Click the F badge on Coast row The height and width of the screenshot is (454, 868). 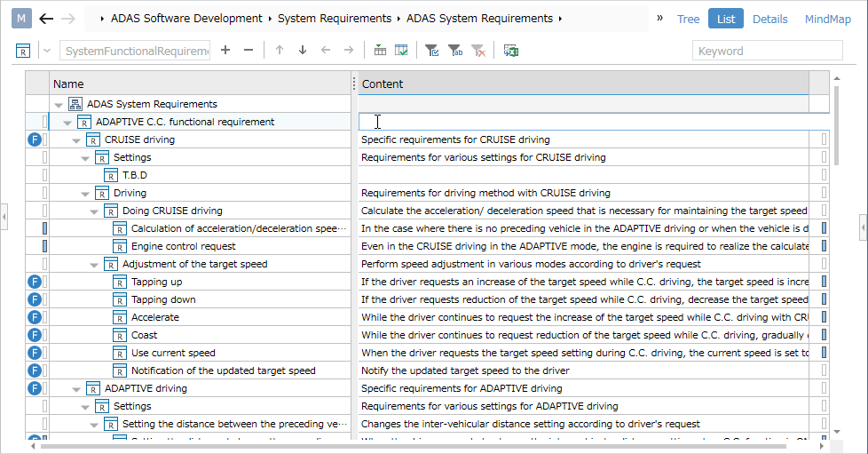click(35, 335)
